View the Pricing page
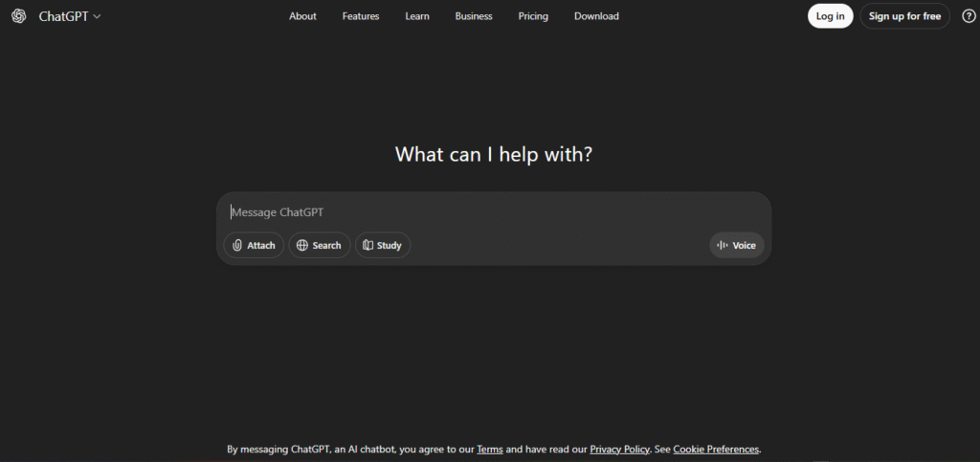980x462 pixels. 533,16
